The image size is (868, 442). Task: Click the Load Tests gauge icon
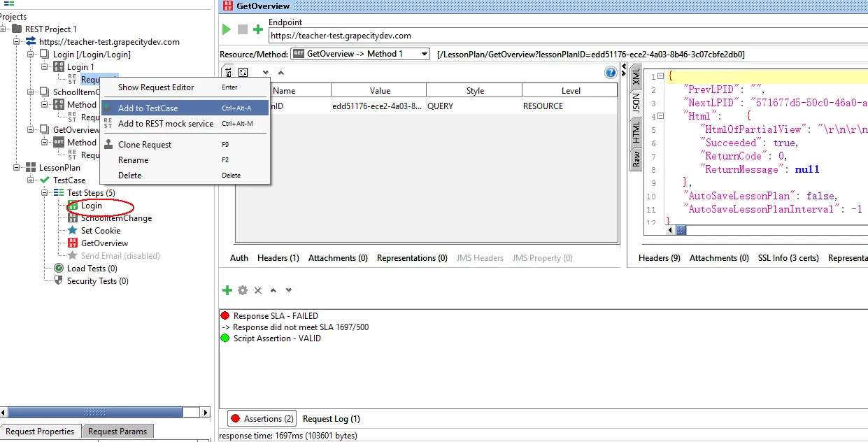coord(59,269)
